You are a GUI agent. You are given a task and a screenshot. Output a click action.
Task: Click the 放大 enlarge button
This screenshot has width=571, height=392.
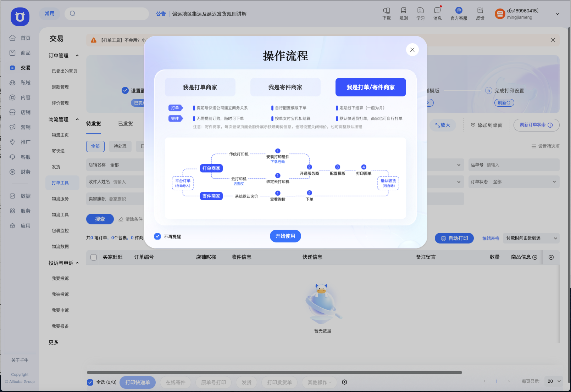point(443,125)
